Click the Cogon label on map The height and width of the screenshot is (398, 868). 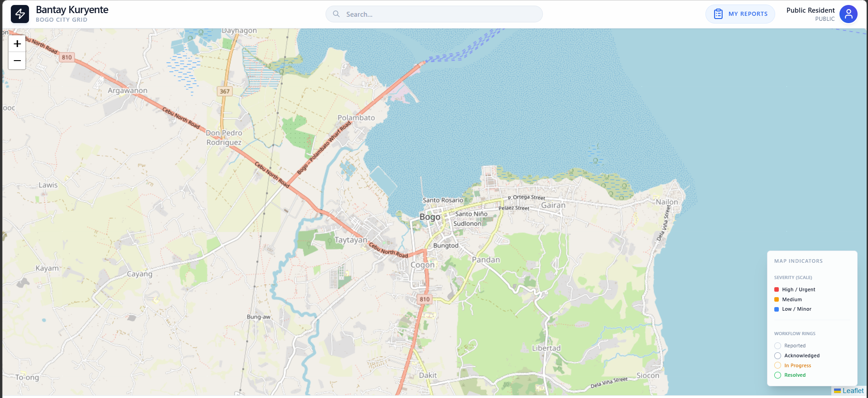click(x=422, y=265)
